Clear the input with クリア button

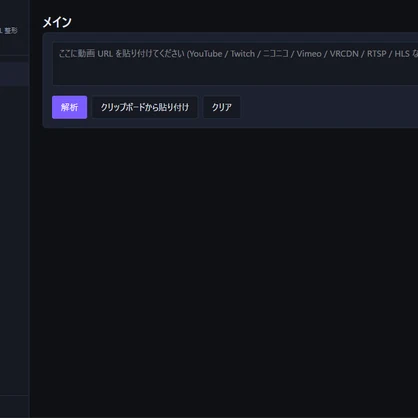click(x=222, y=107)
